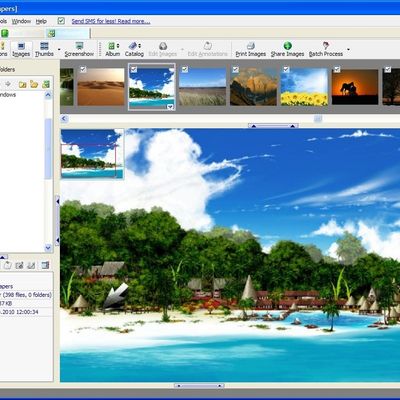Switch to the second highlighted document tab
Image resolution: width=400 pixels, height=400 pixels.
[x=68, y=33]
